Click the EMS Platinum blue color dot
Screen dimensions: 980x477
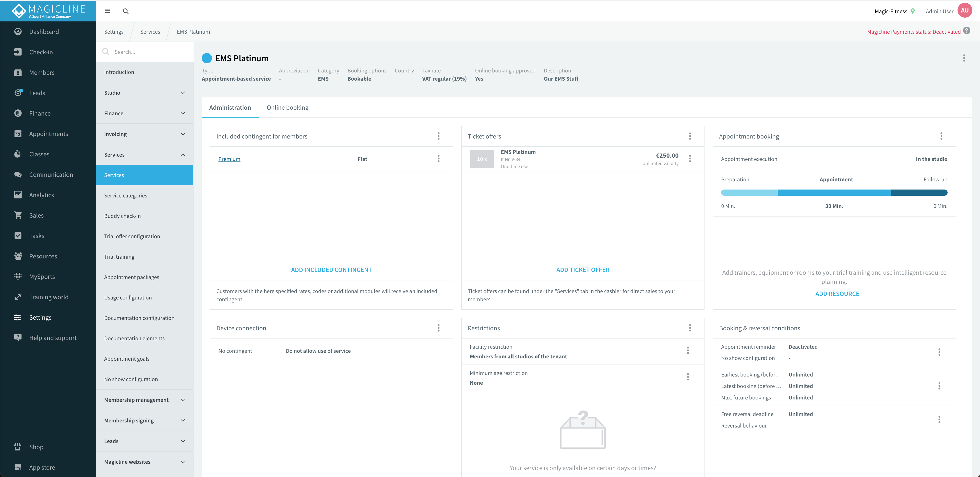pyautogui.click(x=207, y=58)
